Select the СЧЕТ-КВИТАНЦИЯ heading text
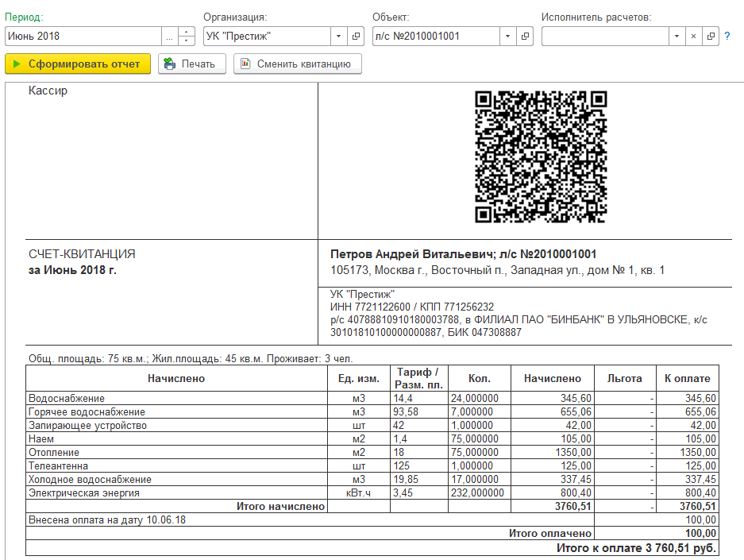Screen dimensions: 744x560 (82, 254)
